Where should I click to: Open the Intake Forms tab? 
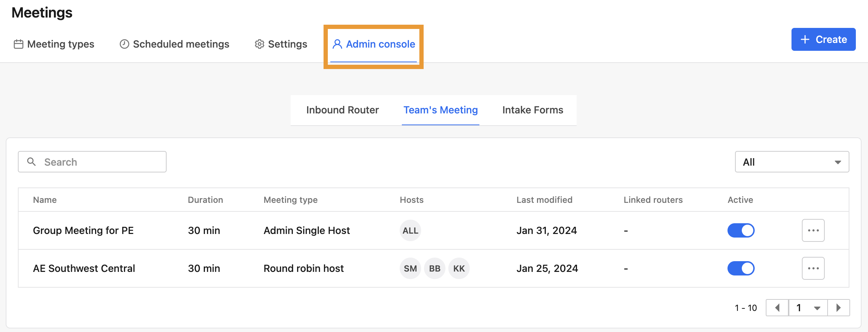532,110
